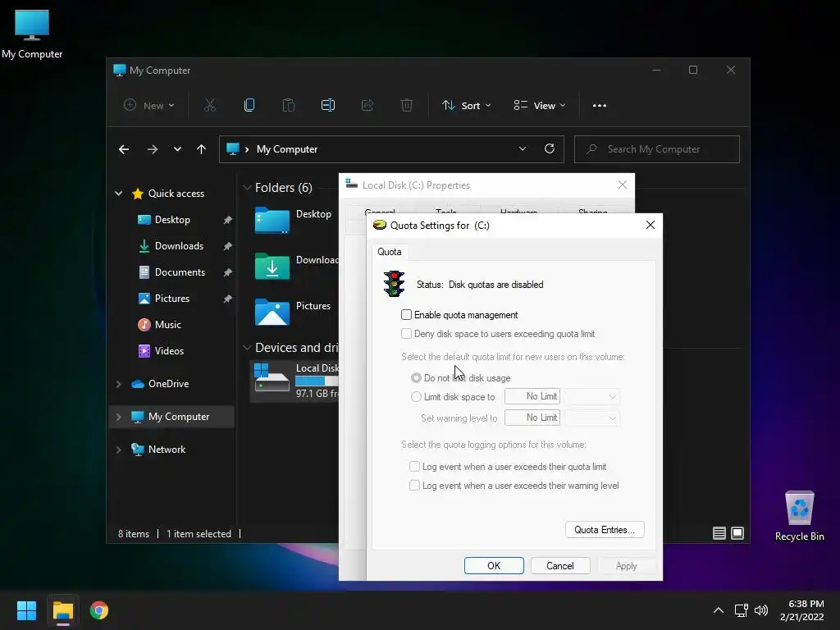
Task: Select Do not limit disk usage
Action: pos(416,377)
